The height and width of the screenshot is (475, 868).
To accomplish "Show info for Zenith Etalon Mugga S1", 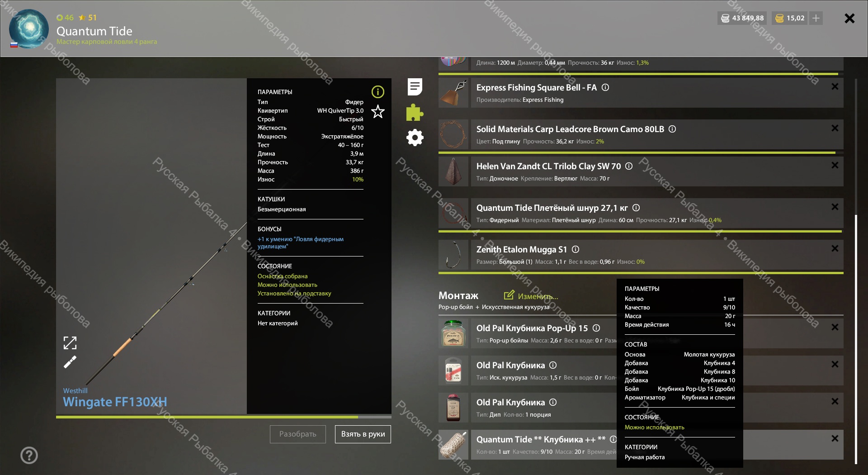I will coord(576,249).
